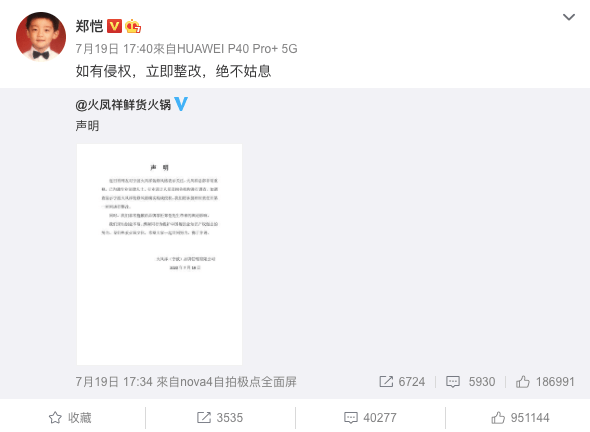Click the repost button showing 3535

click(220, 417)
